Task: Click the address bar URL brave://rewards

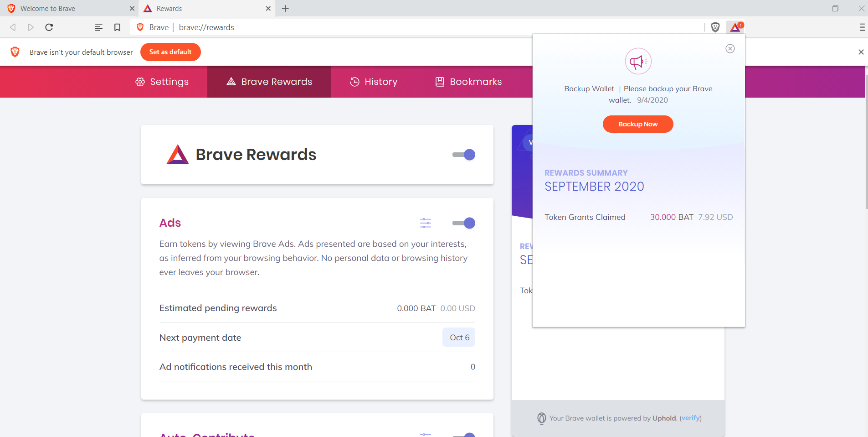Action: click(206, 27)
